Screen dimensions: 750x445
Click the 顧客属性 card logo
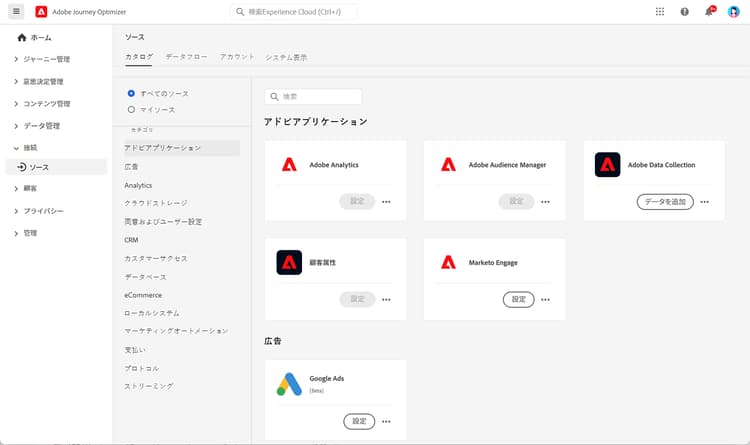(289, 262)
